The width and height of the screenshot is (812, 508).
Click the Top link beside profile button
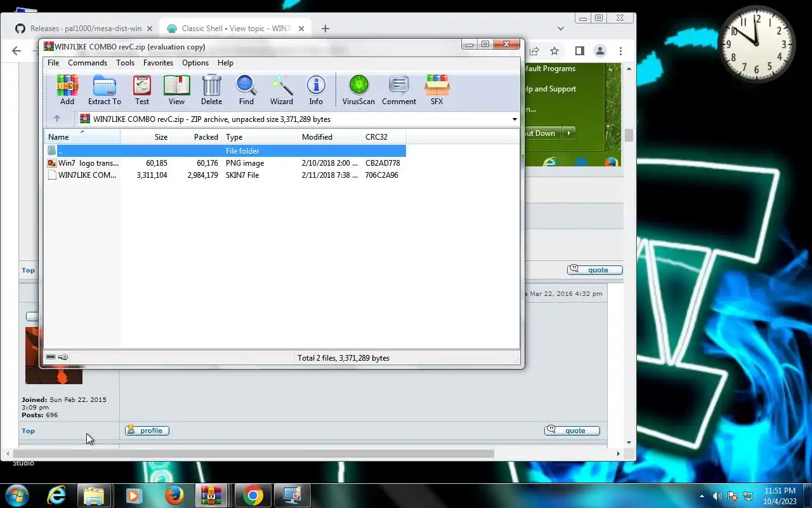(29, 431)
